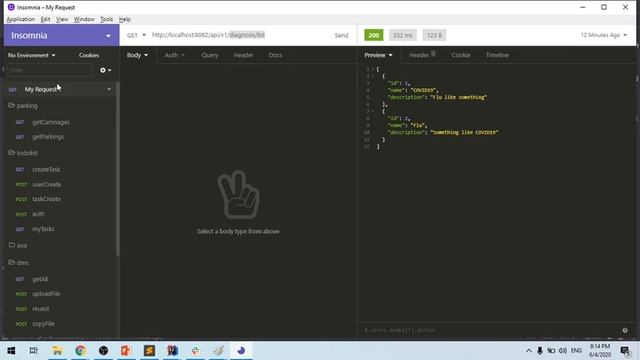The height and width of the screenshot is (360, 640).
Task: Click the request URL field
Action: tap(239, 35)
